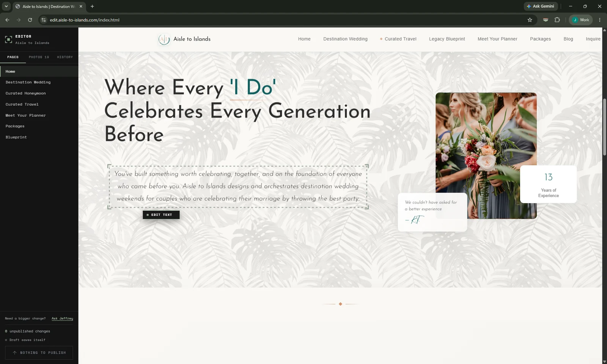The image size is (607, 364).
Task: Open Destination Wedding in website navigation
Action: coord(345,39)
